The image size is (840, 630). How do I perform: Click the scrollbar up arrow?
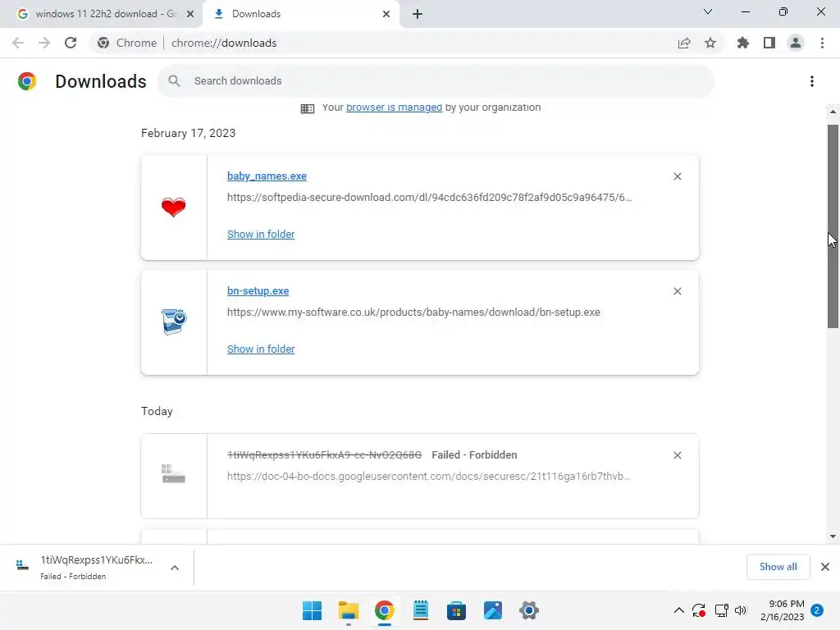pos(833,112)
